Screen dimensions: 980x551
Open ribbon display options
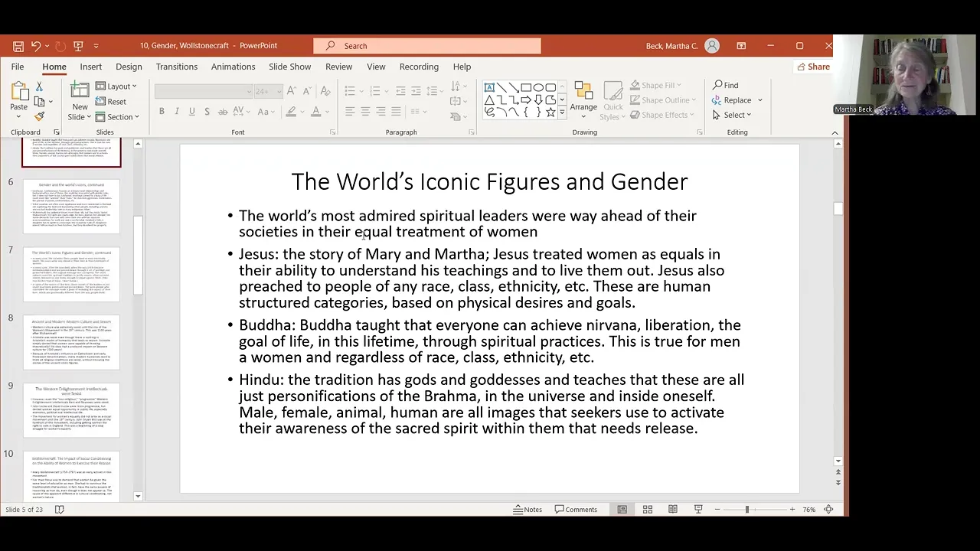tap(741, 46)
